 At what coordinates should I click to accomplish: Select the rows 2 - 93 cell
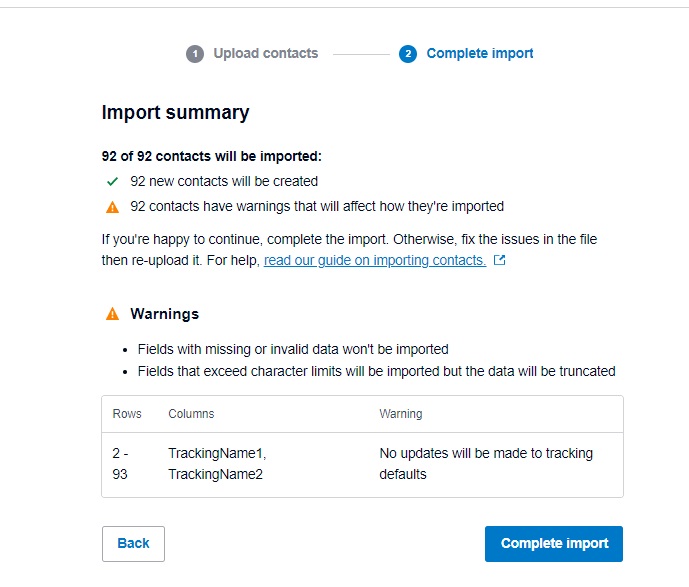coord(121,464)
